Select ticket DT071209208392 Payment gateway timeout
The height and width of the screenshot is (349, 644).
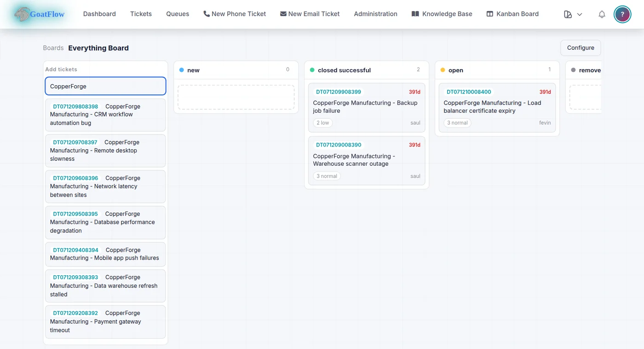(x=105, y=322)
